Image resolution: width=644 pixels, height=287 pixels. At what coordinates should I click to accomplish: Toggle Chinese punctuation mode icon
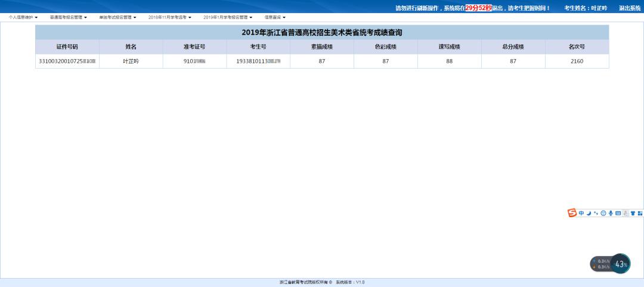(596, 213)
